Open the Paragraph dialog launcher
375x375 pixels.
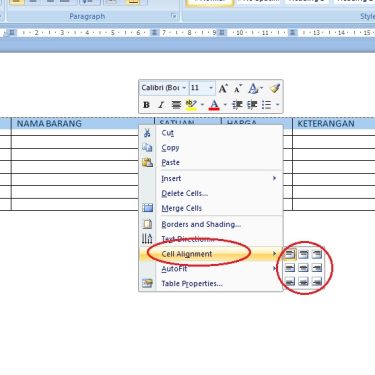coord(173,16)
